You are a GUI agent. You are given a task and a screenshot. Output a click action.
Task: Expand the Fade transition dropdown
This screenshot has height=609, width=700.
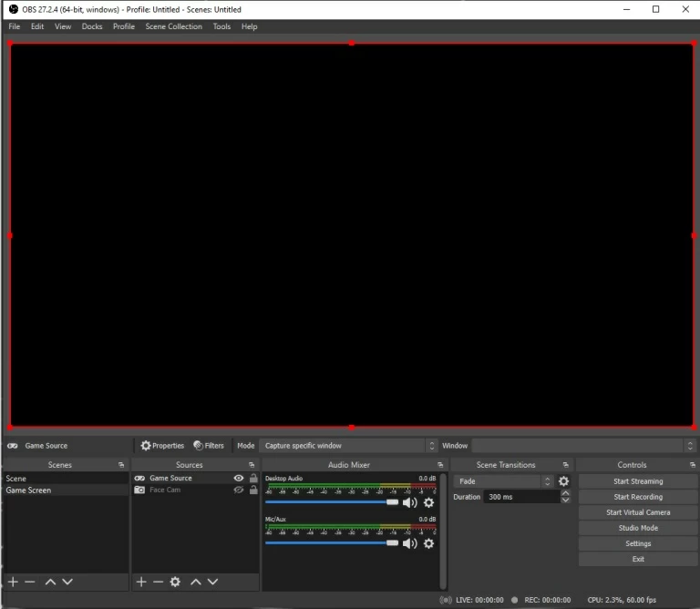504,481
